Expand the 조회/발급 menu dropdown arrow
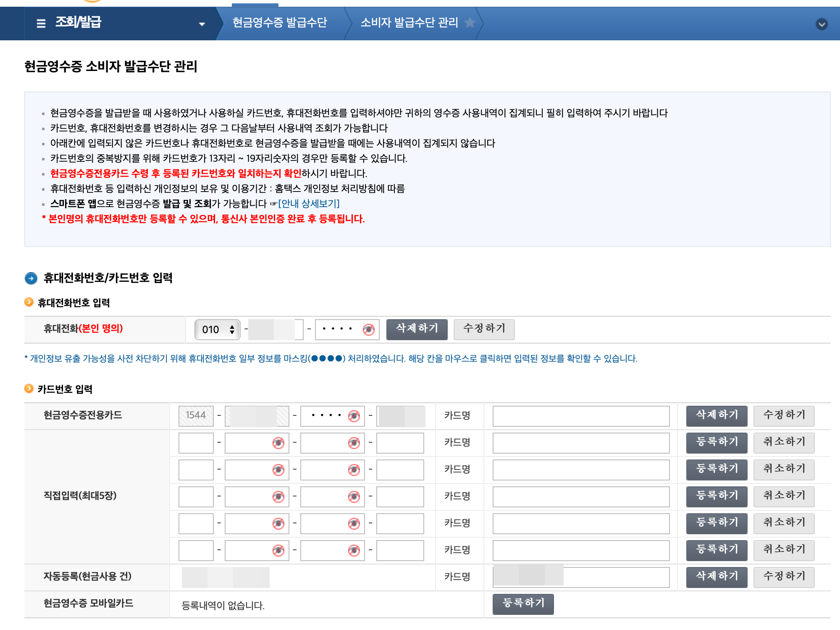840x630 pixels. pos(202,24)
